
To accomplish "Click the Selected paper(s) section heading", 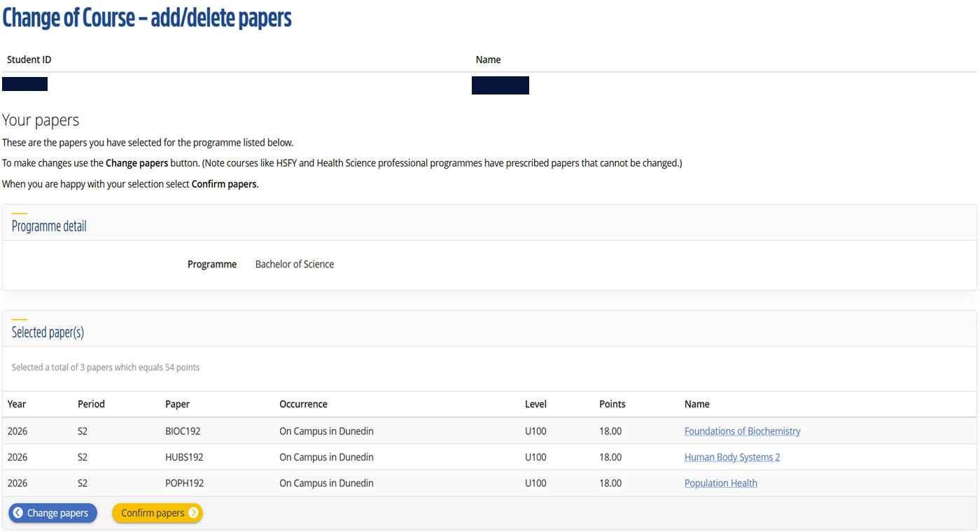I will pyautogui.click(x=48, y=332).
